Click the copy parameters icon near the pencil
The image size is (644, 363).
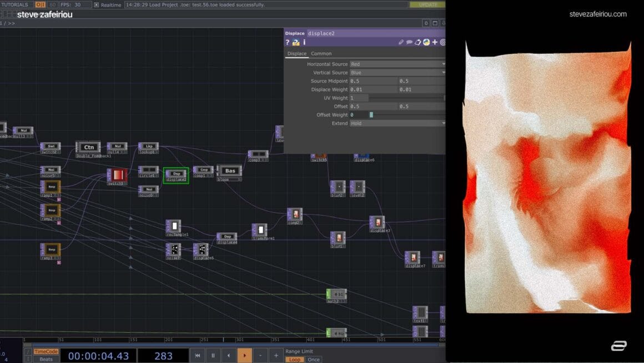coord(418,42)
